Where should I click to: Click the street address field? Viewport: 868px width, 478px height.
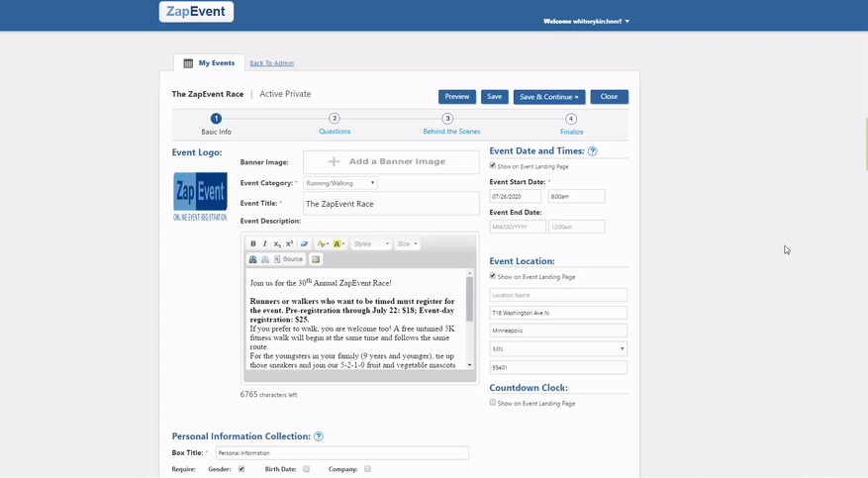[x=558, y=313]
